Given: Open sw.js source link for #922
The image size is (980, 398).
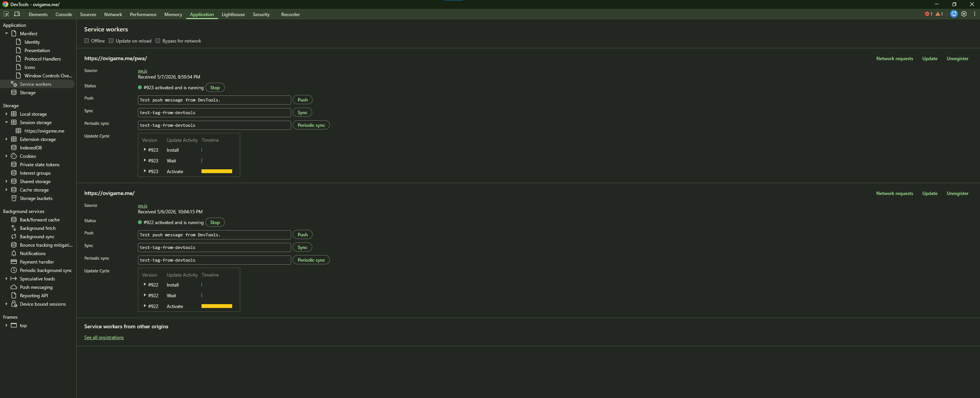Looking at the screenshot, I should pyautogui.click(x=143, y=206).
